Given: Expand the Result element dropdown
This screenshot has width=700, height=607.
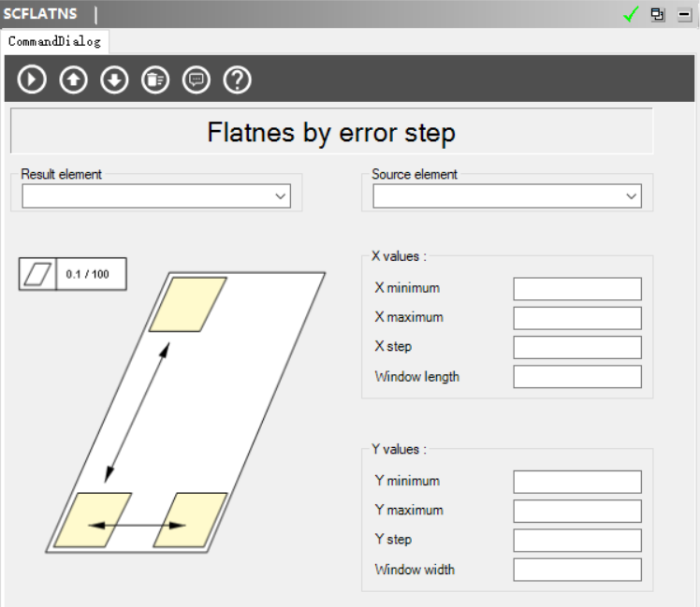Looking at the screenshot, I should (280, 196).
